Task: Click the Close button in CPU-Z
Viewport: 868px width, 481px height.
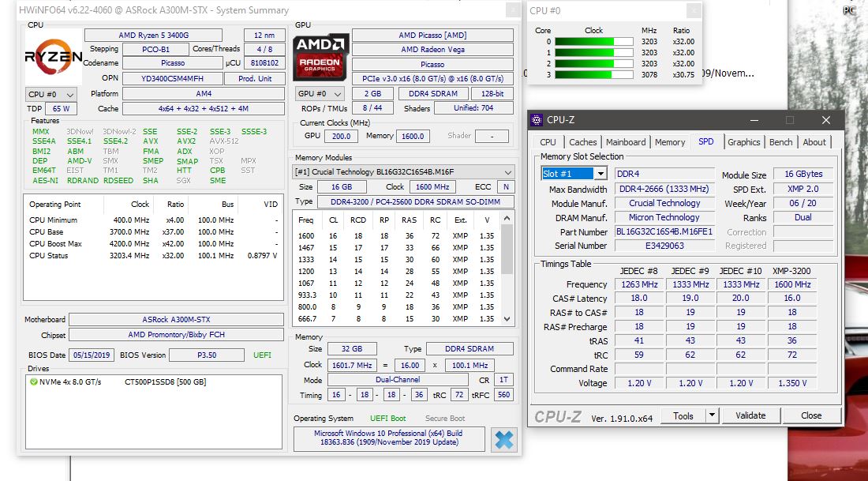Action: (x=811, y=415)
